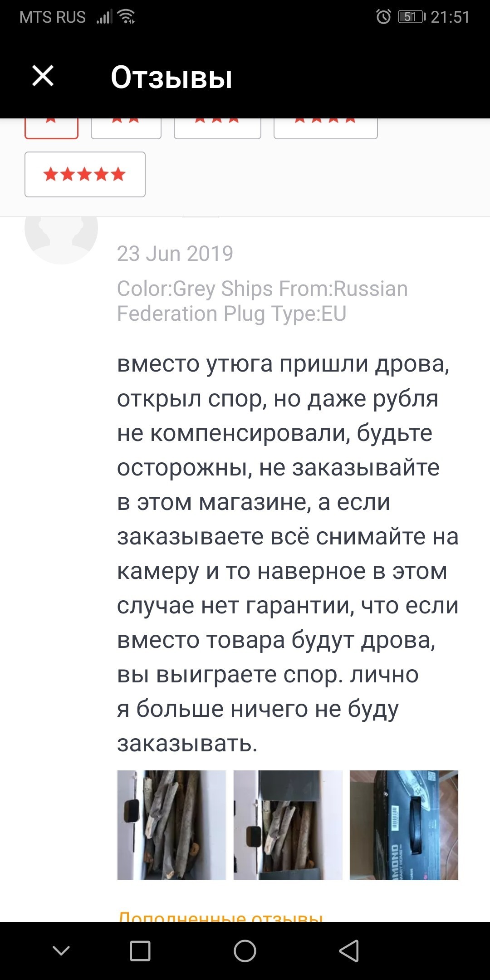Open second review photo with grey box
Screen dimensions: 490x980
click(x=288, y=825)
